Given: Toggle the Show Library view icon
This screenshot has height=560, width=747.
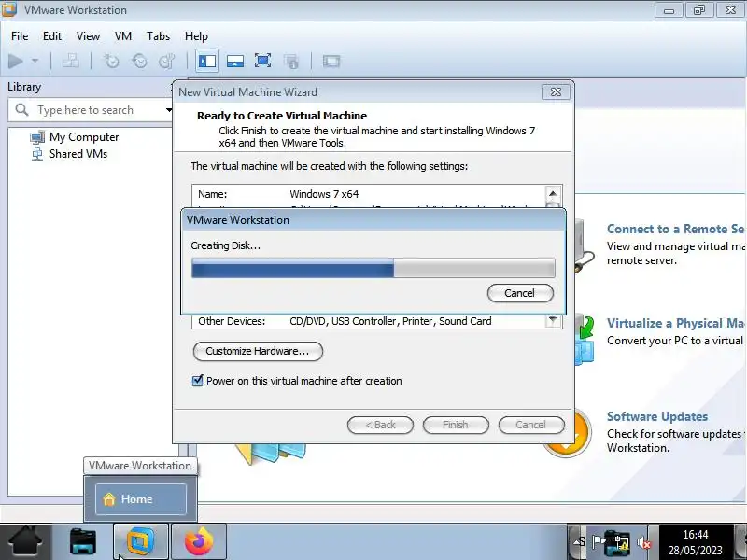Looking at the screenshot, I should tap(207, 61).
